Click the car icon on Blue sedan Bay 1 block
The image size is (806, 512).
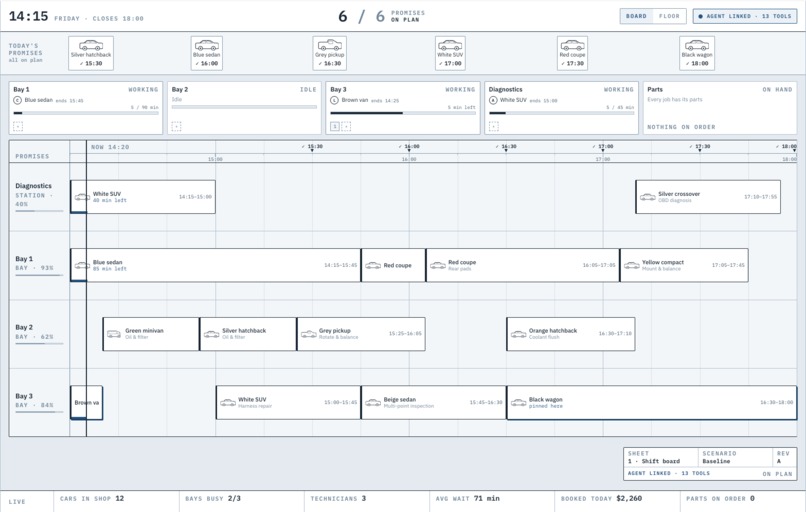coord(82,265)
